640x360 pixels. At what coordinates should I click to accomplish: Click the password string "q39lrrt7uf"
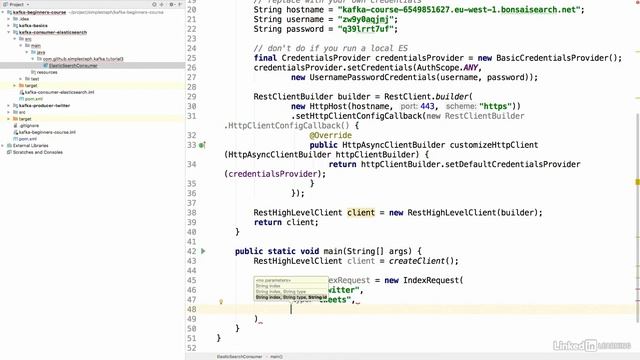pyautogui.click(x=366, y=29)
